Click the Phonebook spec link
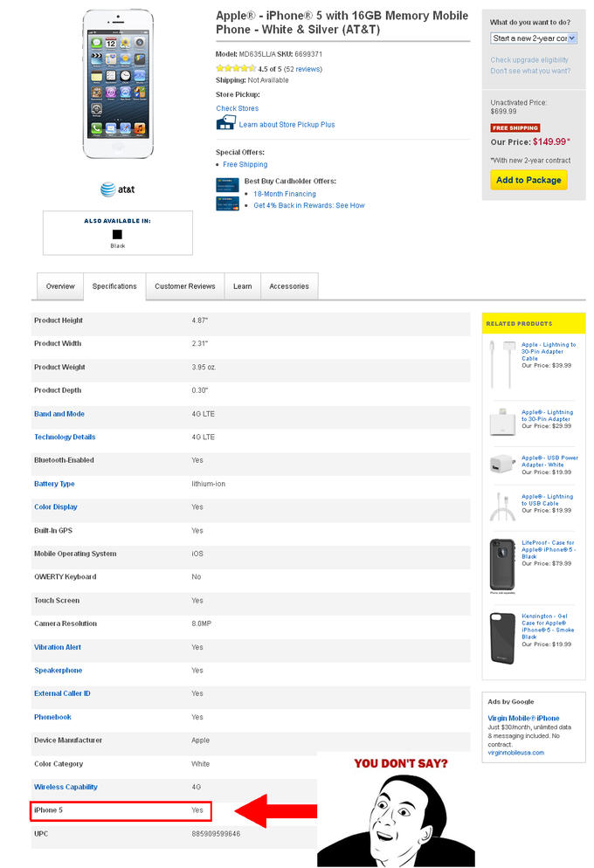 (52, 718)
